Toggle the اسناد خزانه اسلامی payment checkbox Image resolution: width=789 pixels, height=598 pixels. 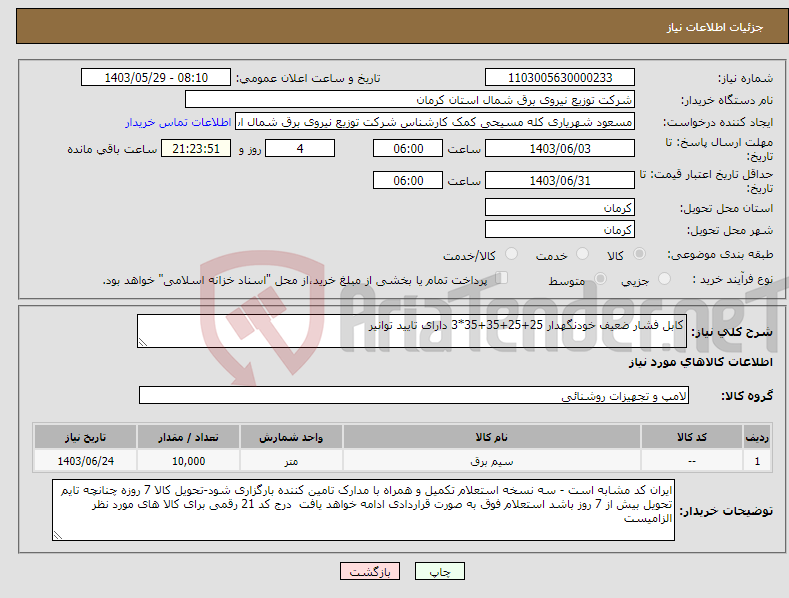pyautogui.click(x=501, y=278)
